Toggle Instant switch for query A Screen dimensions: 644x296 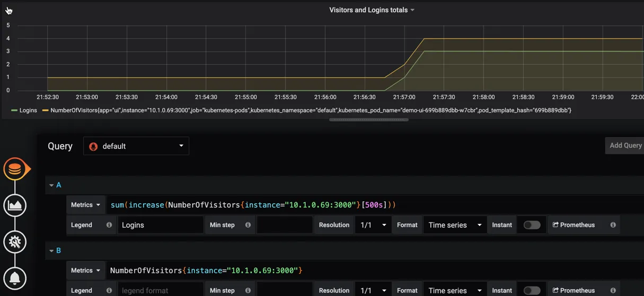(532, 225)
